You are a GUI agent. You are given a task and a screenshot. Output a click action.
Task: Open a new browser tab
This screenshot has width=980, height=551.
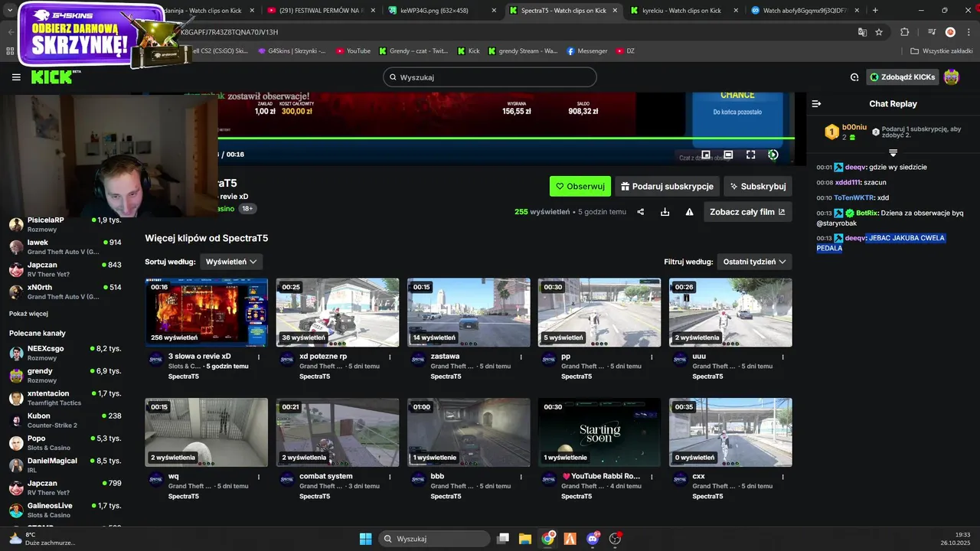click(x=875, y=11)
